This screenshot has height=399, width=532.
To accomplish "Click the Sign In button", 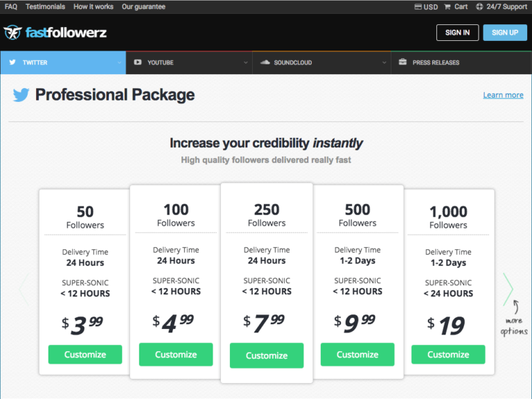I will click(457, 33).
